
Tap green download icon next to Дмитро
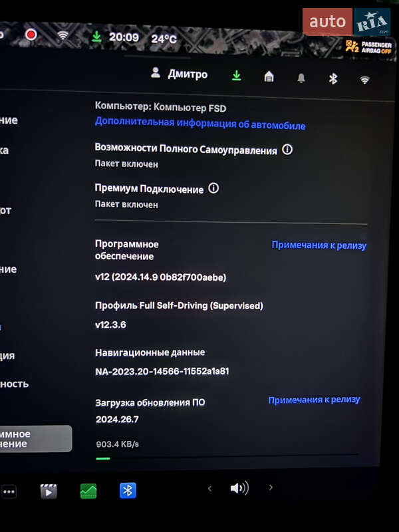click(237, 75)
